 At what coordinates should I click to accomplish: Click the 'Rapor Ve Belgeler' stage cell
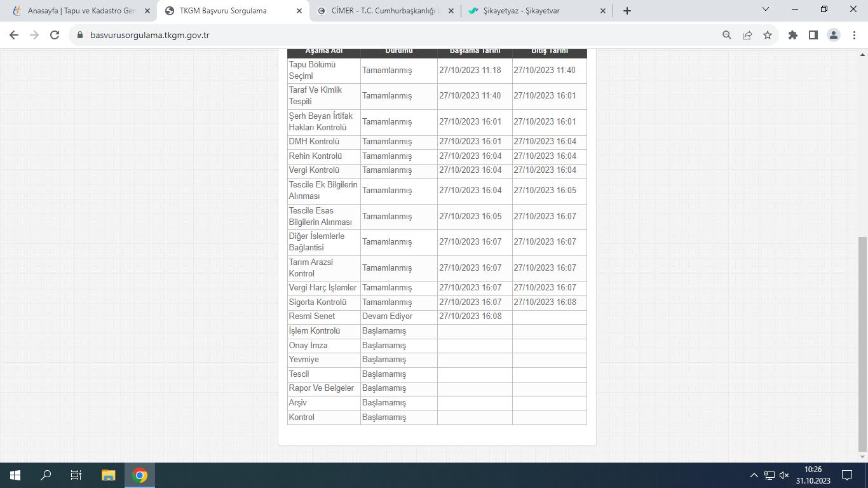tap(323, 388)
